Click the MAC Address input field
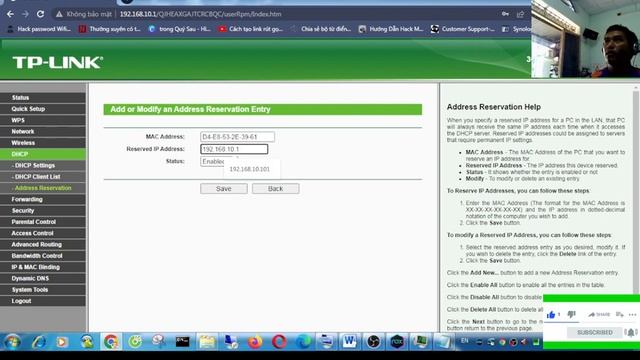The width and height of the screenshot is (640, 360). (x=237, y=137)
